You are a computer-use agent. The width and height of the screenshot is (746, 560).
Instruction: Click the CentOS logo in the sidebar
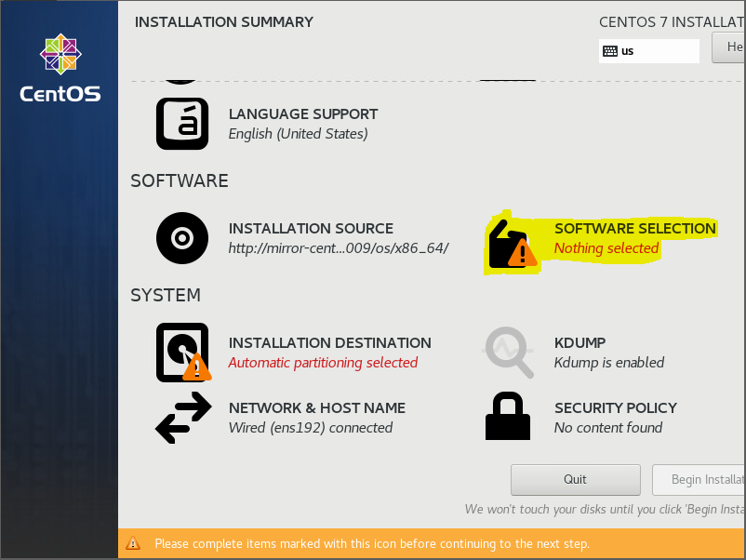coord(60,68)
